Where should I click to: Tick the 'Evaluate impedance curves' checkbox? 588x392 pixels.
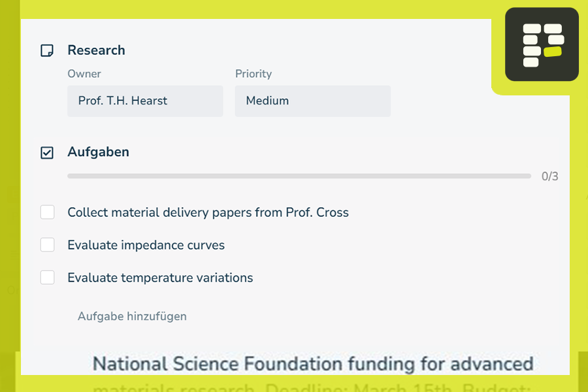47,245
